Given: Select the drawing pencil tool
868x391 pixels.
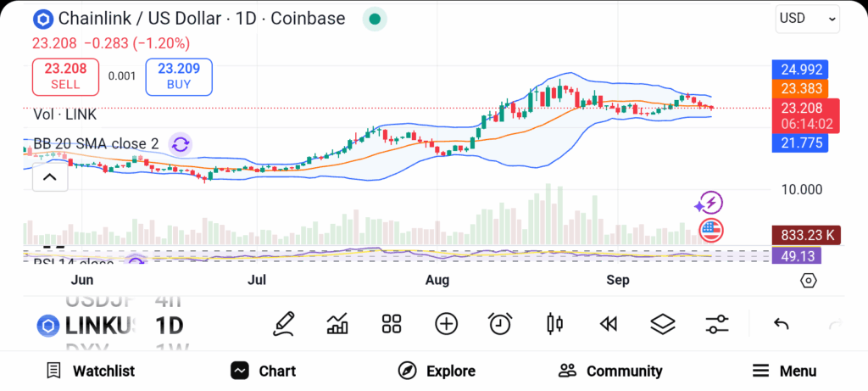Looking at the screenshot, I should point(284,323).
